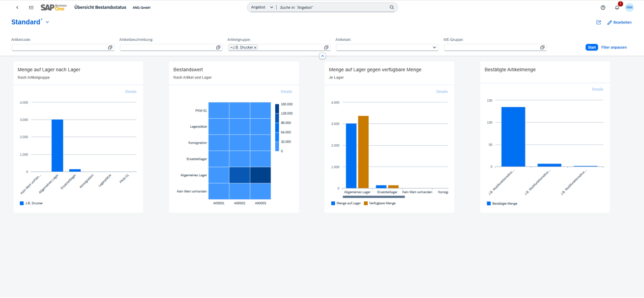Click the small Ersatzteillager bar in first chart

(x=75, y=171)
